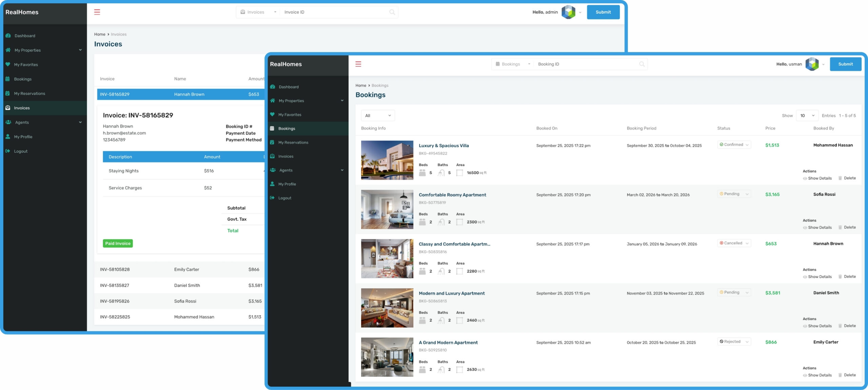Click the My Profile user icon in Bookings sidebar
Screen dimensions: 868x390
click(272, 184)
